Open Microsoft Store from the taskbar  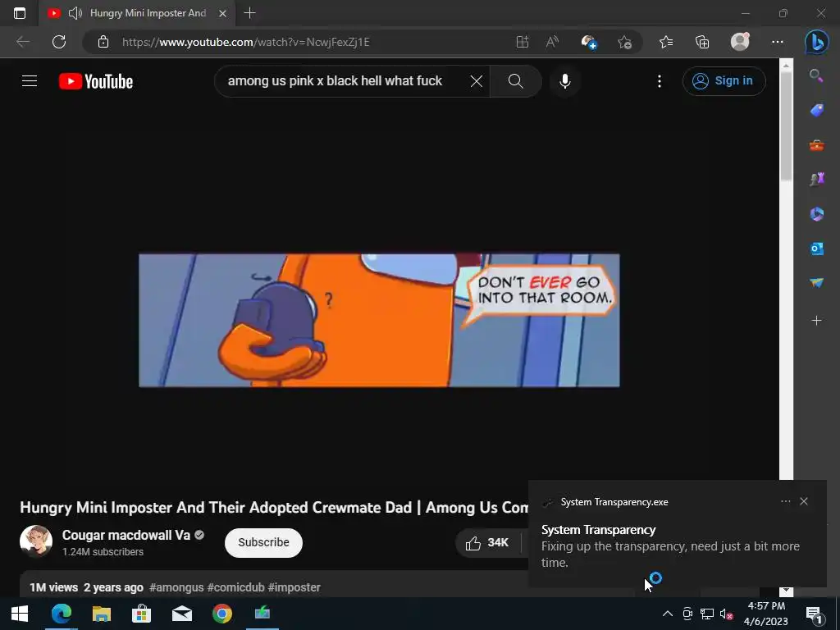click(x=141, y=614)
